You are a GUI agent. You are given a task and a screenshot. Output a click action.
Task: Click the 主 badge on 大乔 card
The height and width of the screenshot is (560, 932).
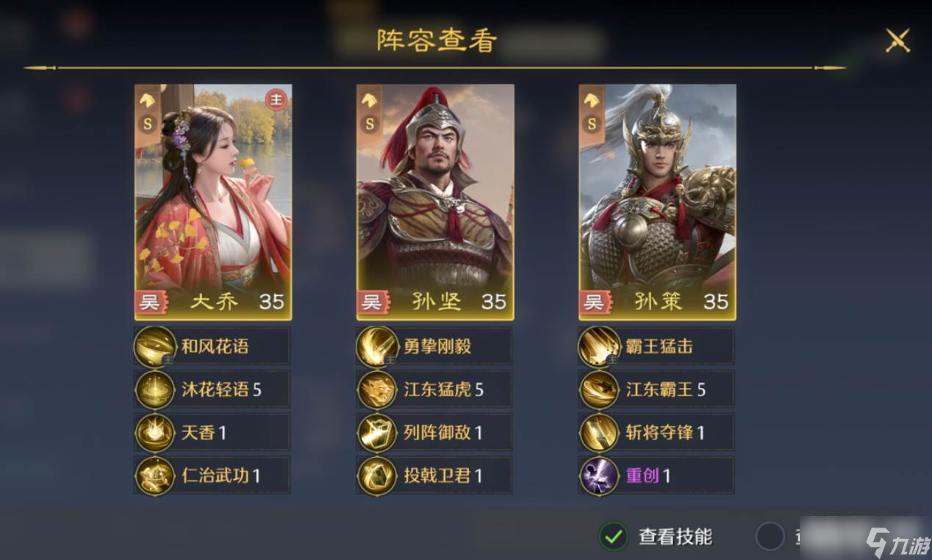276,101
